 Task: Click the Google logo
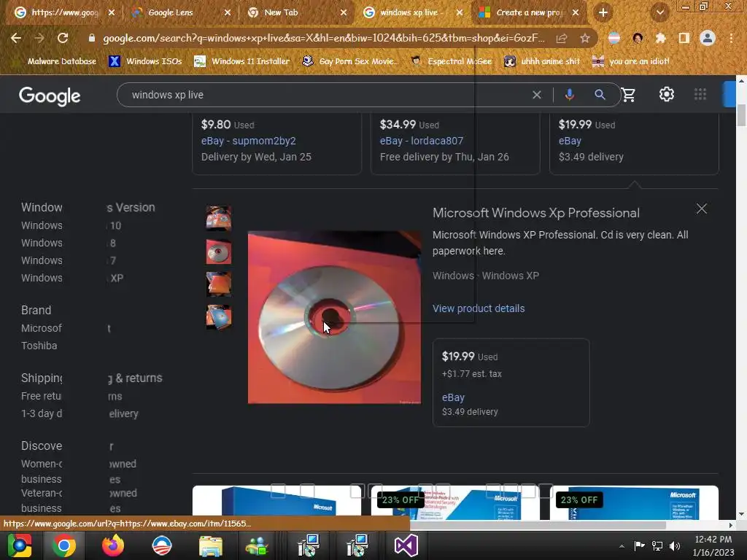[x=50, y=96]
